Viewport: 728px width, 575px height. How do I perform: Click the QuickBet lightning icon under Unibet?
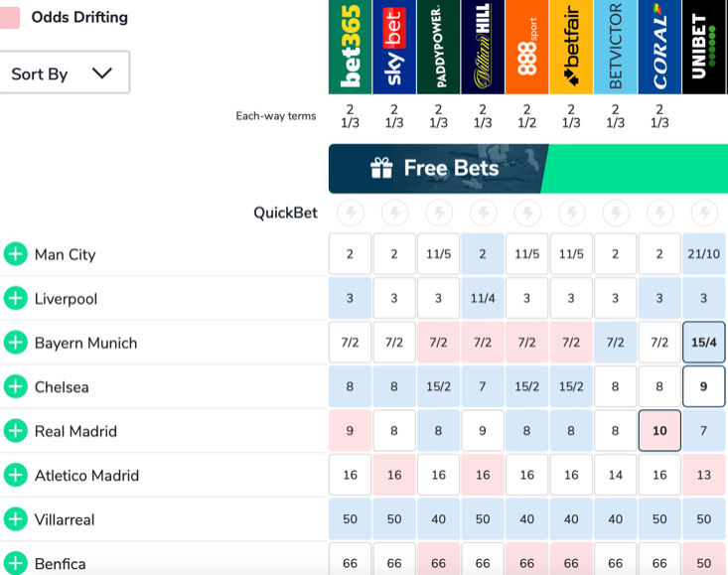coord(704,213)
